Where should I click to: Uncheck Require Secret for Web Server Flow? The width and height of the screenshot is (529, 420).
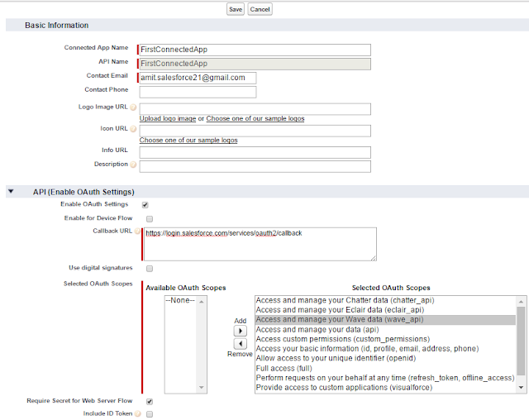(150, 402)
